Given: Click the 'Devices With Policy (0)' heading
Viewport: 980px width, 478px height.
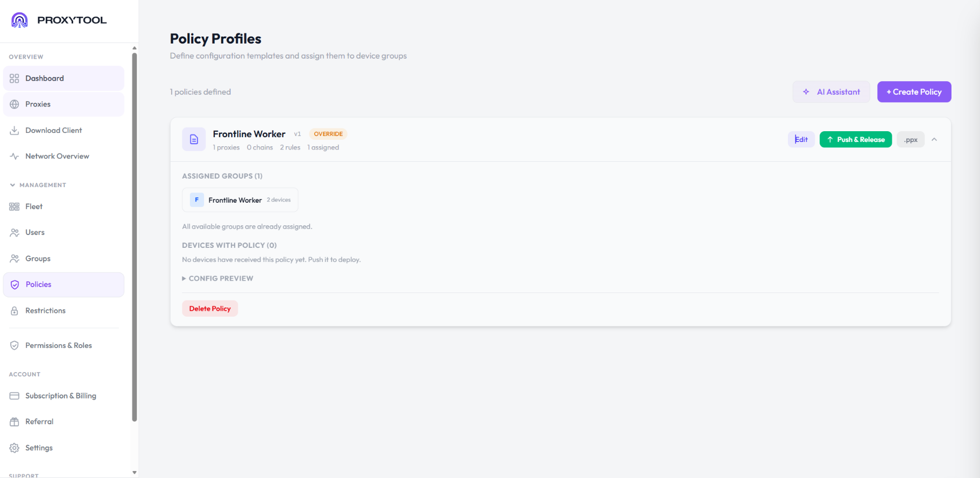Looking at the screenshot, I should coord(229,245).
